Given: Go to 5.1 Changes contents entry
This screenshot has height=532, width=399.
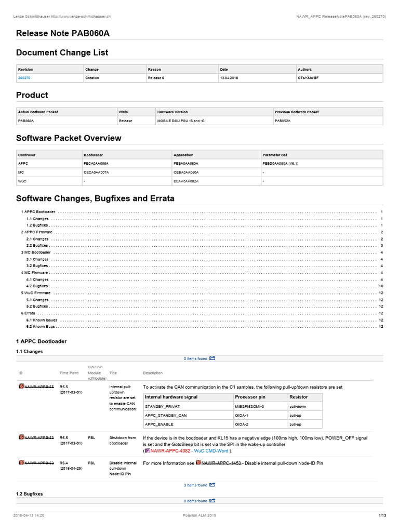Looking at the screenshot, I should (37, 300).
